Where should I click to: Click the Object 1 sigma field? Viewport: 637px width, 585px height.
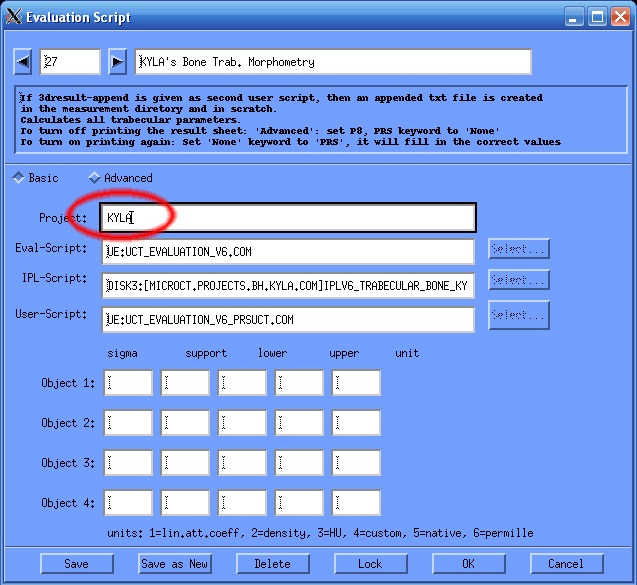click(x=128, y=383)
